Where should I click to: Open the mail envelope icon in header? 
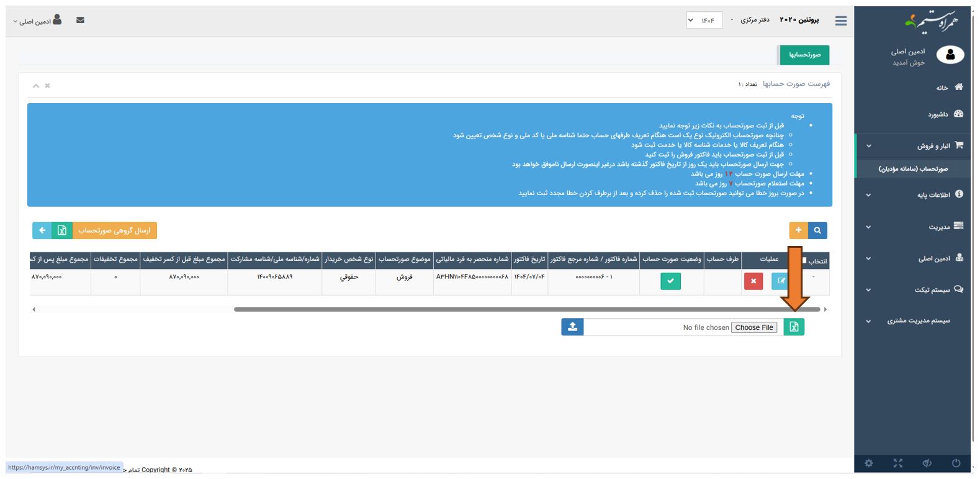point(80,21)
